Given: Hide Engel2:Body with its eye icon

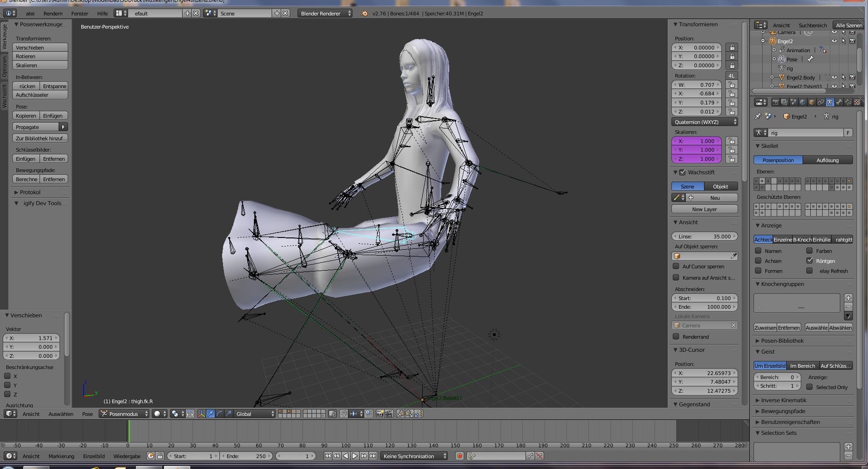Looking at the screenshot, I should [834, 77].
